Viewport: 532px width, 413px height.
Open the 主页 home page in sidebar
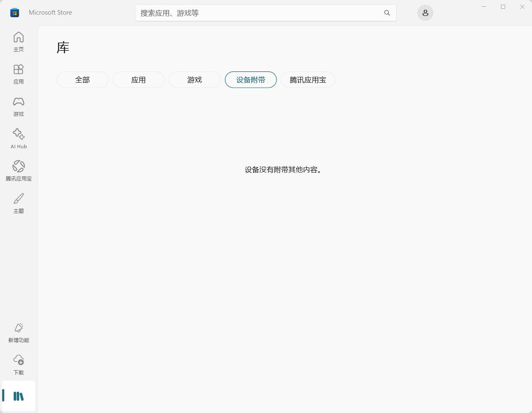coord(18,42)
